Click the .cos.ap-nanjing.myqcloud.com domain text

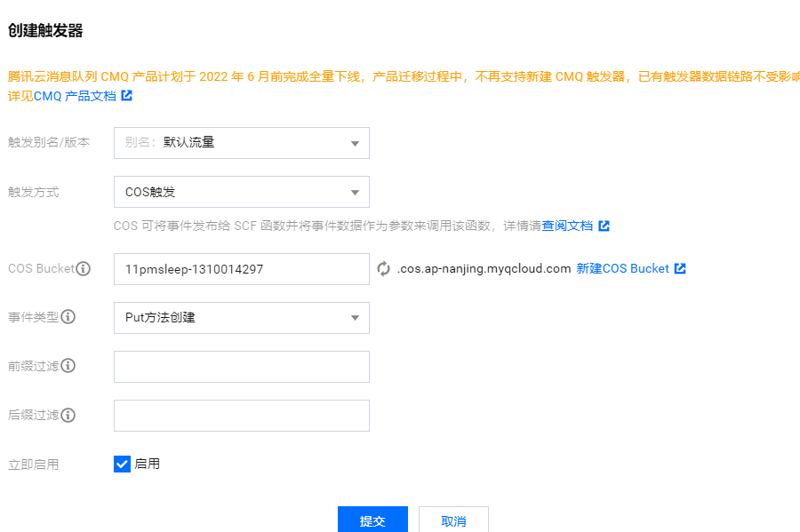click(484, 268)
